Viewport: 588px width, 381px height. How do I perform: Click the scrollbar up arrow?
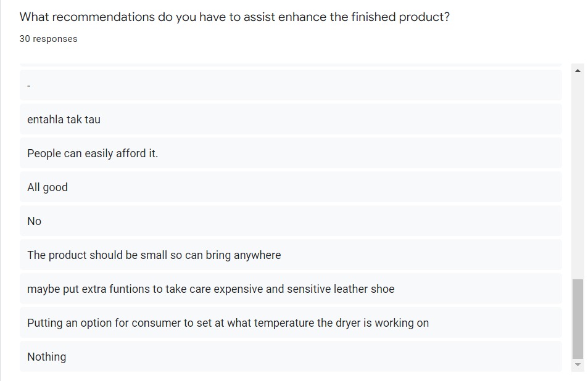click(578, 70)
